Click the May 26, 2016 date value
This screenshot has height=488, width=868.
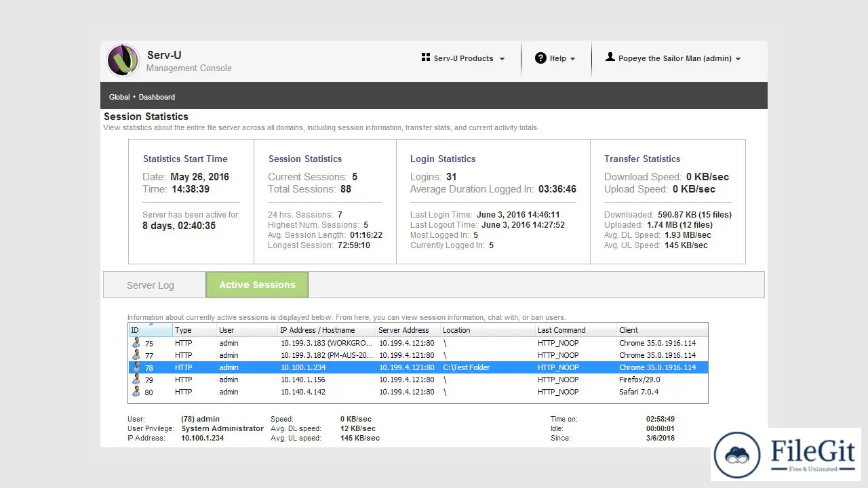click(x=200, y=177)
